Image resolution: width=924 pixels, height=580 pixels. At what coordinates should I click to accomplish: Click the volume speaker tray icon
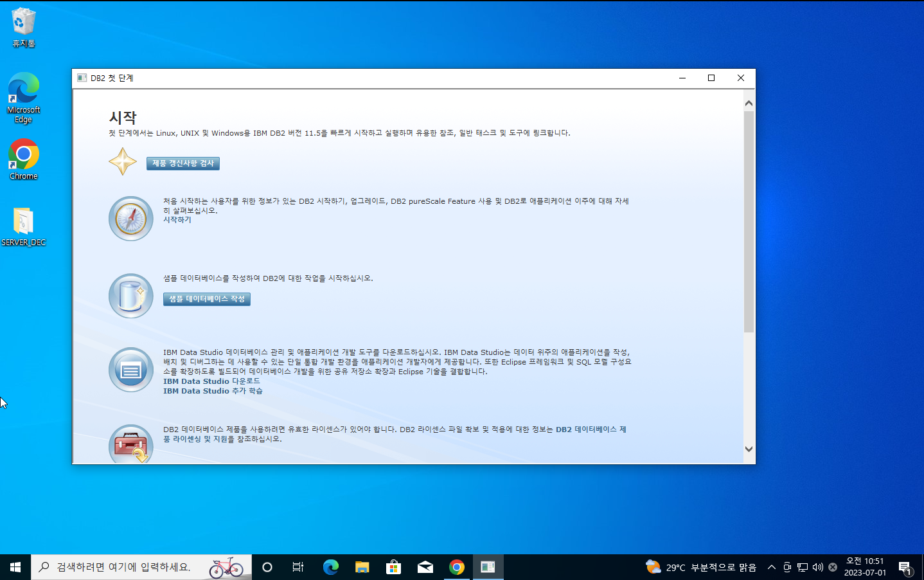click(817, 567)
